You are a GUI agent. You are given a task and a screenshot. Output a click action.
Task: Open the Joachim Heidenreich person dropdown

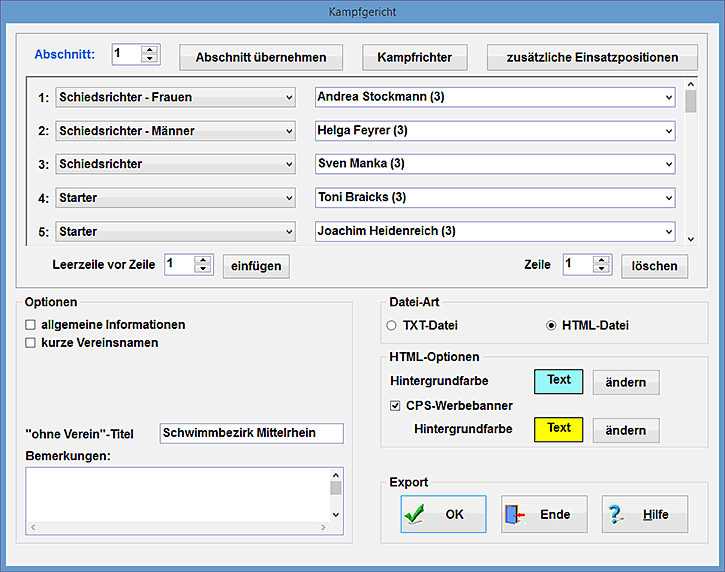(667, 232)
